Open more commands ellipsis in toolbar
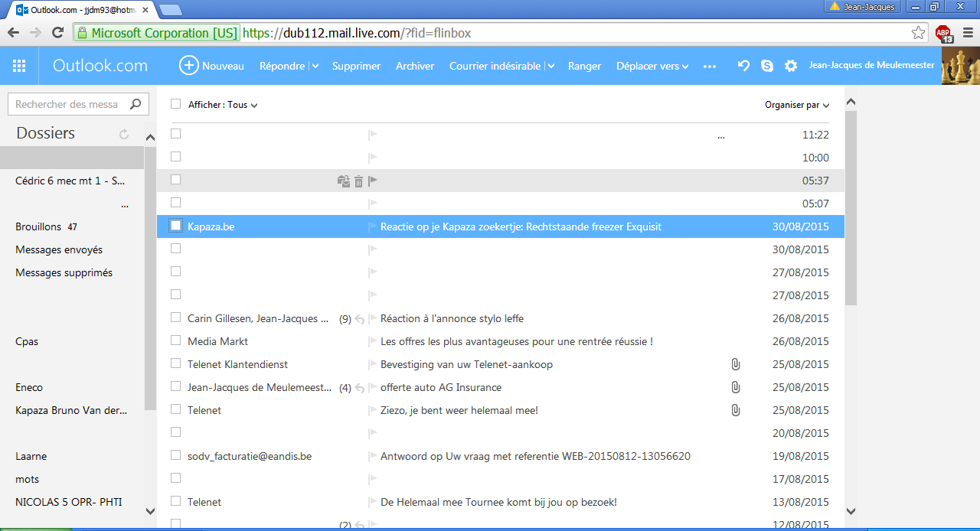Image resolution: width=980 pixels, height=531 pixels. pos(710,67)
